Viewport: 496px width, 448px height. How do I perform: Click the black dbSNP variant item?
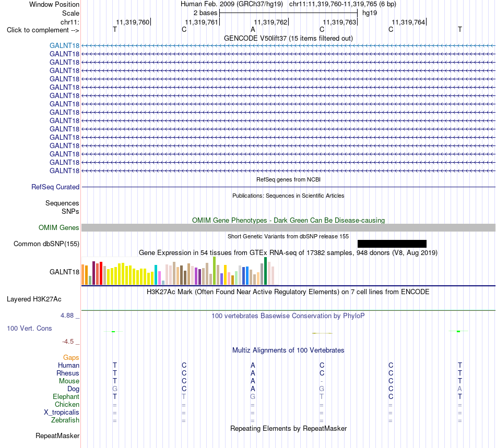(x=392, y=244)
